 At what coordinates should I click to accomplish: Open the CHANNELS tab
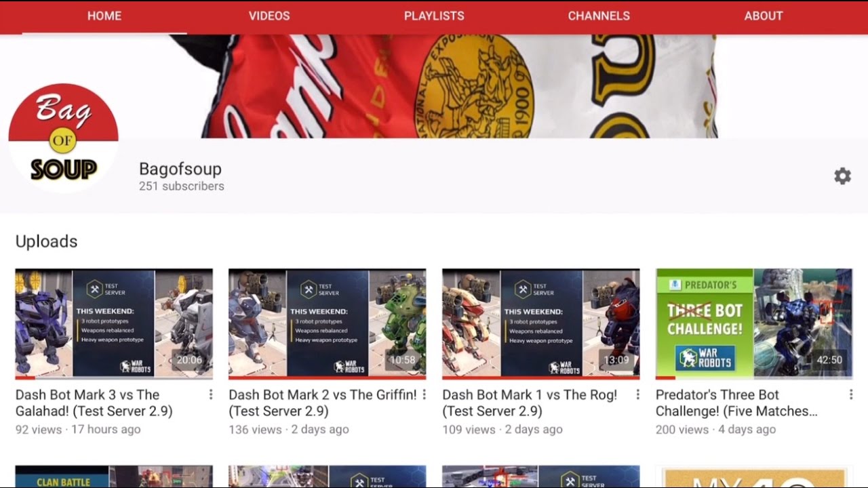(x=599, y=16)
